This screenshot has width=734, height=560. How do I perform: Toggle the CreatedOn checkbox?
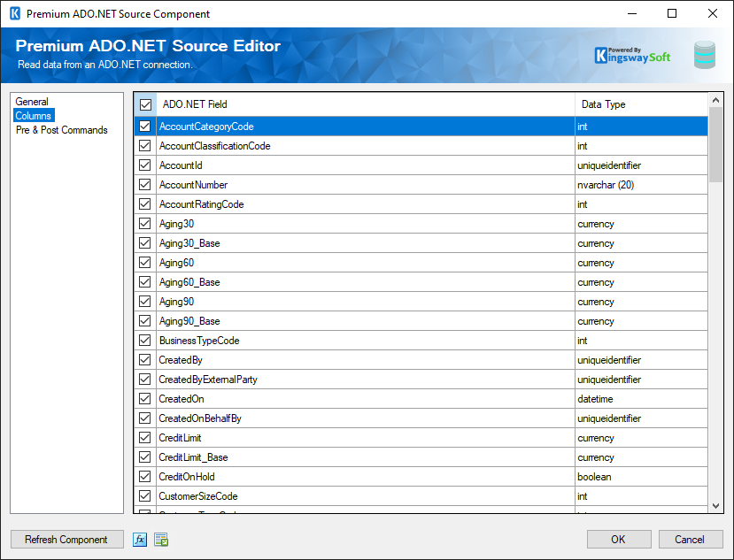(145, 399)
